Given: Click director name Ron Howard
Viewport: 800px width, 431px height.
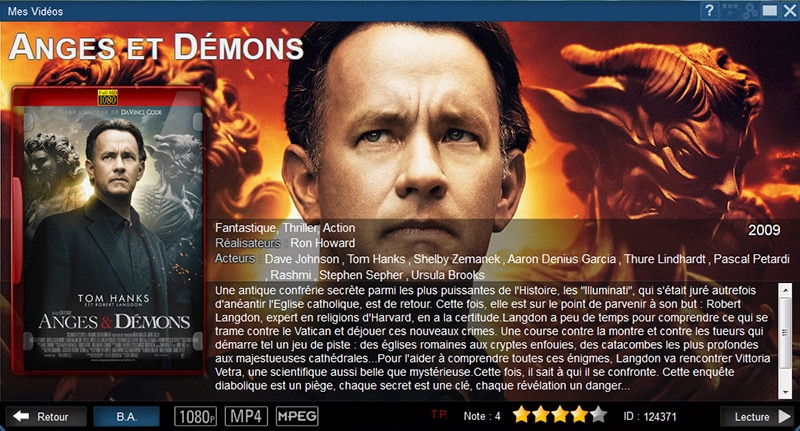Looking at the screenshot, I should coord(322,243).
